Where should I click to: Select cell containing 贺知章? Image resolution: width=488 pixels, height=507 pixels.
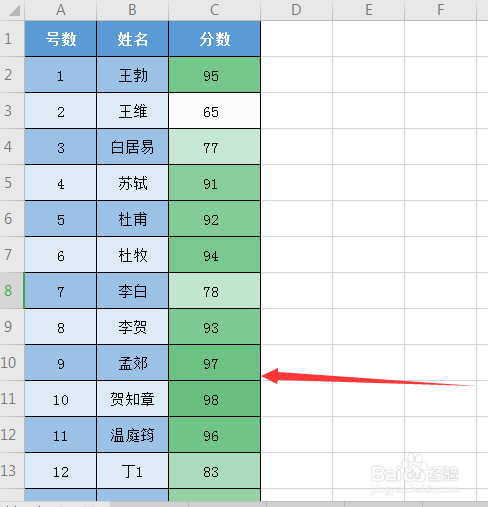[x=133, y=399]
